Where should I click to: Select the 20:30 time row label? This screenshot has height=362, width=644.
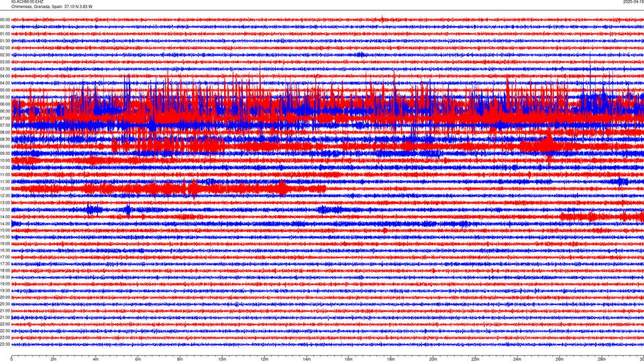point(5,304)
